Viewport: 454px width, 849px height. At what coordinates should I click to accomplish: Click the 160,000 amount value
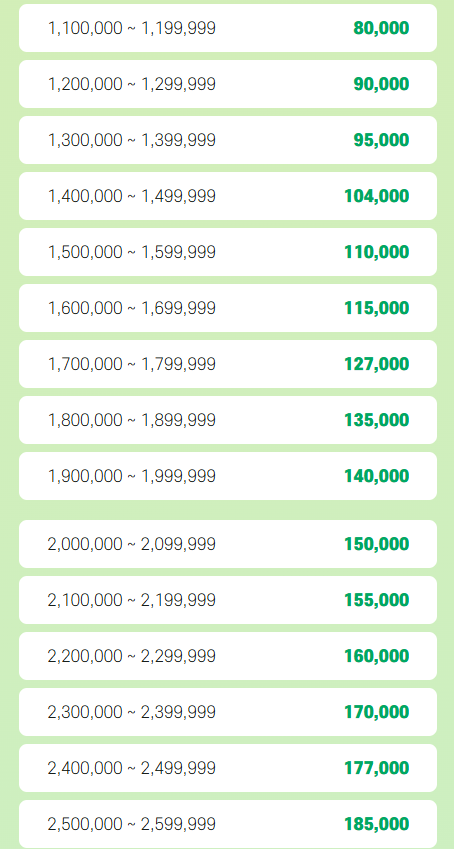(377, 656)
